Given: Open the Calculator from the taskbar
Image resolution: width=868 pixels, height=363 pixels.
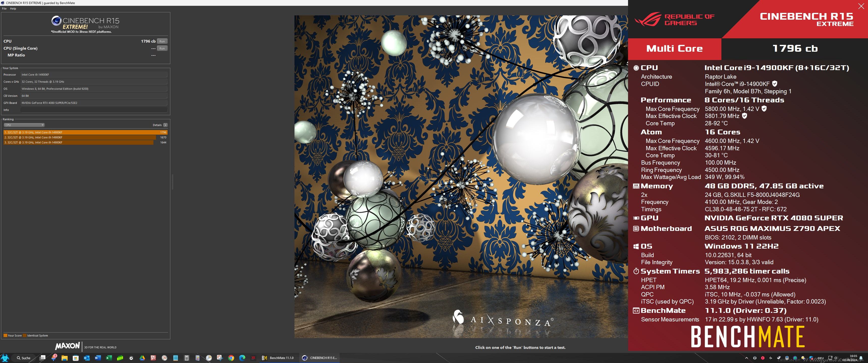Looking at the screenshot, I should point(187,358).
